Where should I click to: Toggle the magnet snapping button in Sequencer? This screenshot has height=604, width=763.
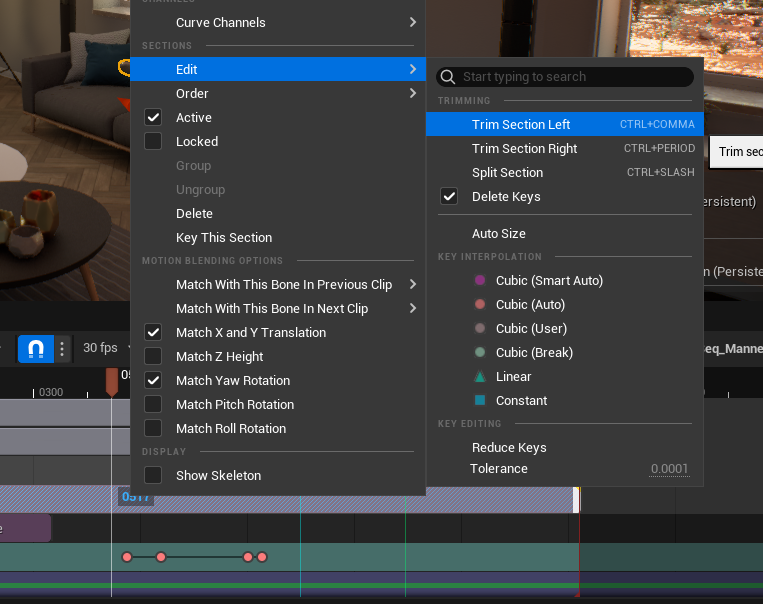(36, 348)
